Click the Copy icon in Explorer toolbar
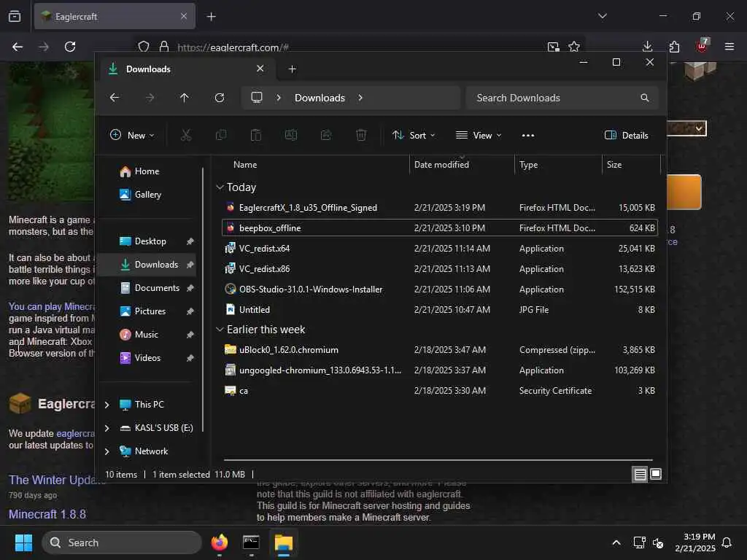 pyautogui.click(x=221, y=135)
